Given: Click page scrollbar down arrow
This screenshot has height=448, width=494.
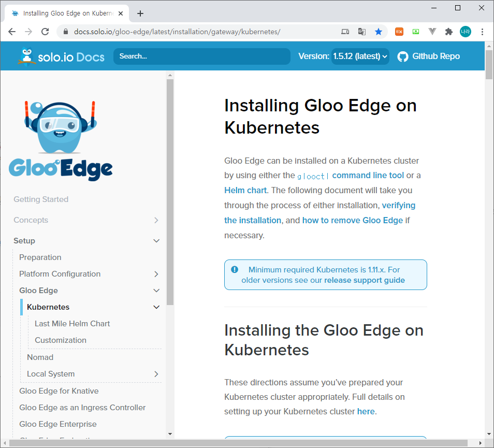Looking at the screenshot, I should pyautogui.click(x=489, y=434).
